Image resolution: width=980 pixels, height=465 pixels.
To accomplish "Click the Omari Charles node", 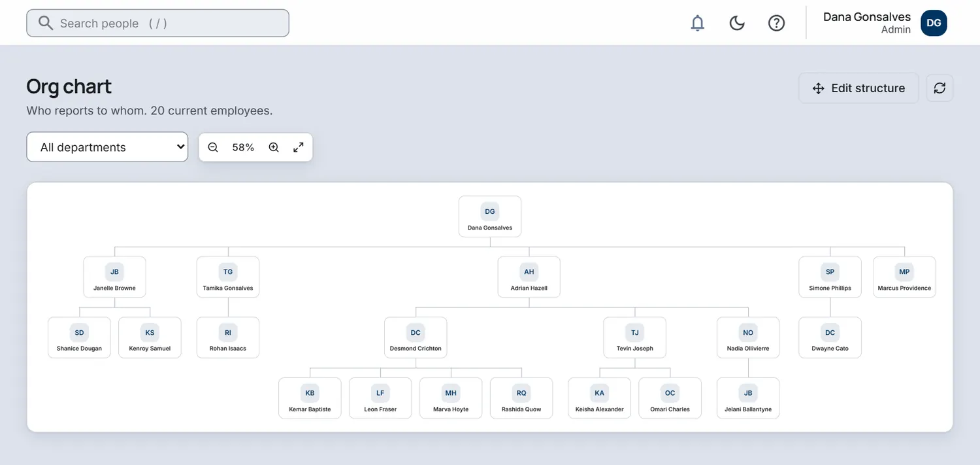I will click(x=670, y=398).
